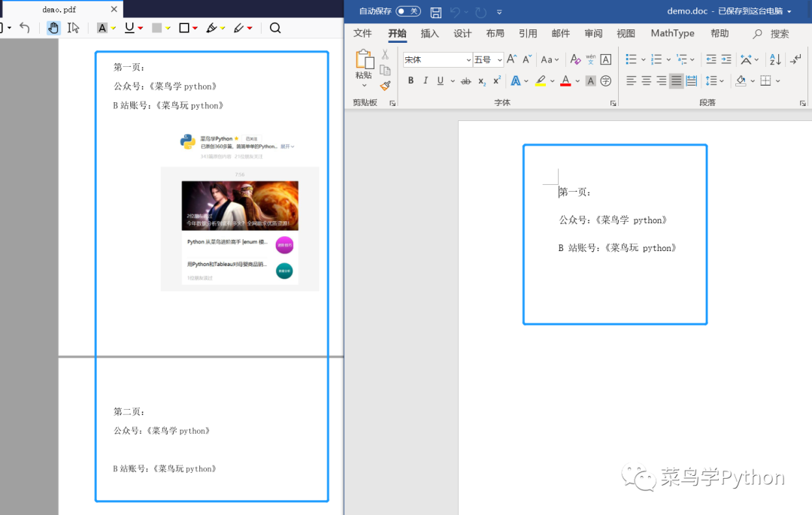812x515 pixels.
Task: Decrease font size with the shrink font icon
Action: 527,59
